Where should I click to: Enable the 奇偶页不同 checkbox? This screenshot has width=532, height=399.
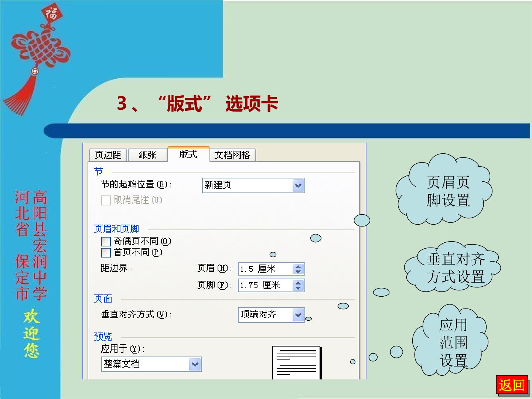coord(106,242)
